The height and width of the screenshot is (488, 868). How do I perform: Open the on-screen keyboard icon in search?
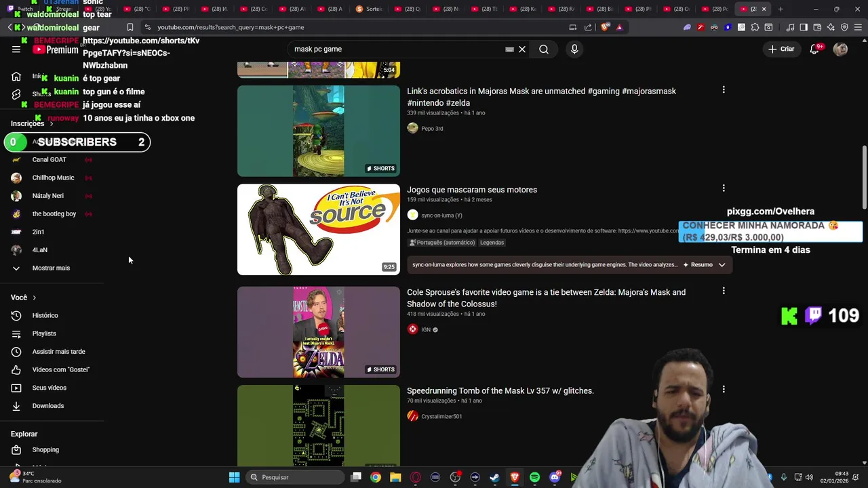[x=509, y=49]
